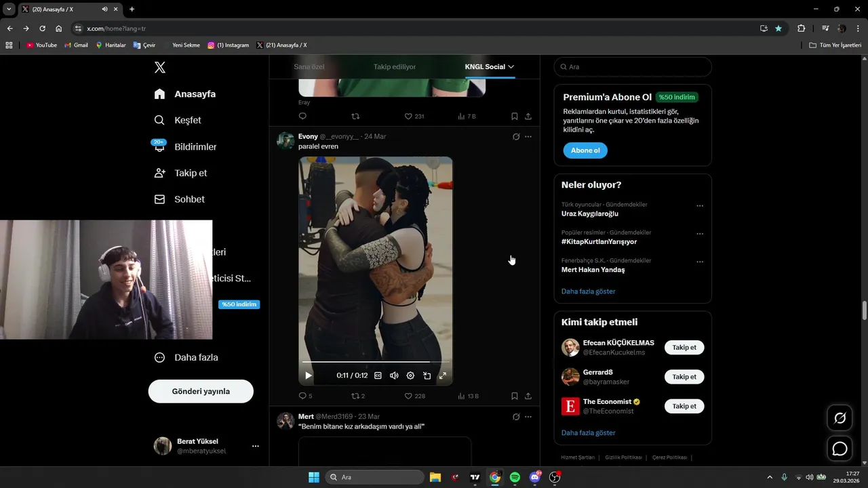
Task: Open Grok icon on the Mert post
Action: pyautogui.click(x=516, y=417)
